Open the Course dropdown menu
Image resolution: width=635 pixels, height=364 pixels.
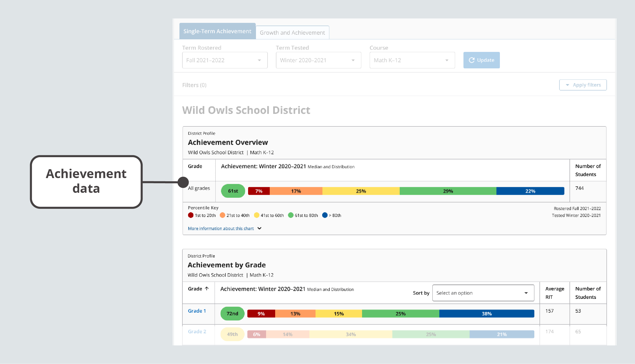tap(412, 60)
